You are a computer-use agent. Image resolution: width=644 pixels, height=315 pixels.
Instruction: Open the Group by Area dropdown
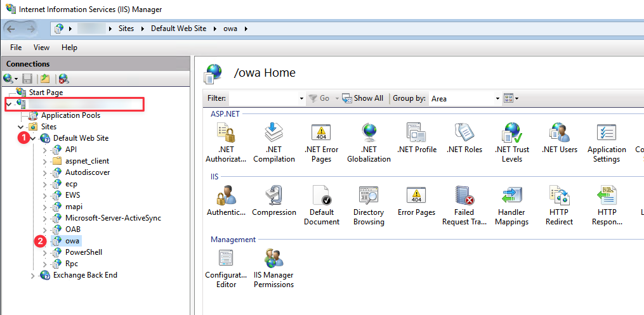coord(497,99)
